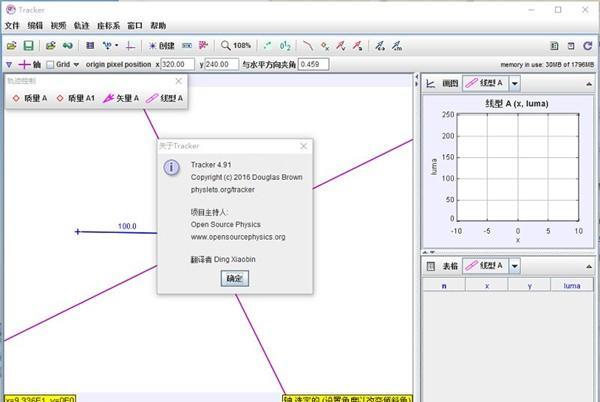Click the www.opensourcephysics.org text
Image resolution: width=600 pixels, height=402 pixels.
238,237
